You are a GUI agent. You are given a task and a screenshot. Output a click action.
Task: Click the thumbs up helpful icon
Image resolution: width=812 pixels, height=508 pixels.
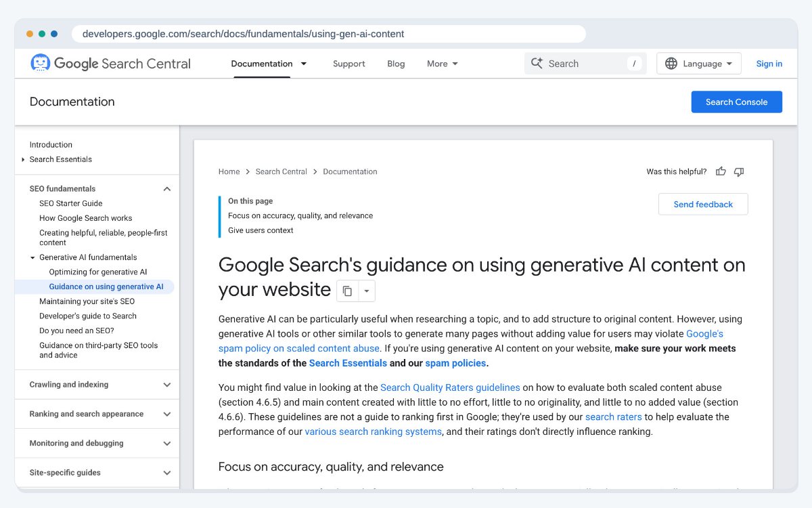click(721, 171)
